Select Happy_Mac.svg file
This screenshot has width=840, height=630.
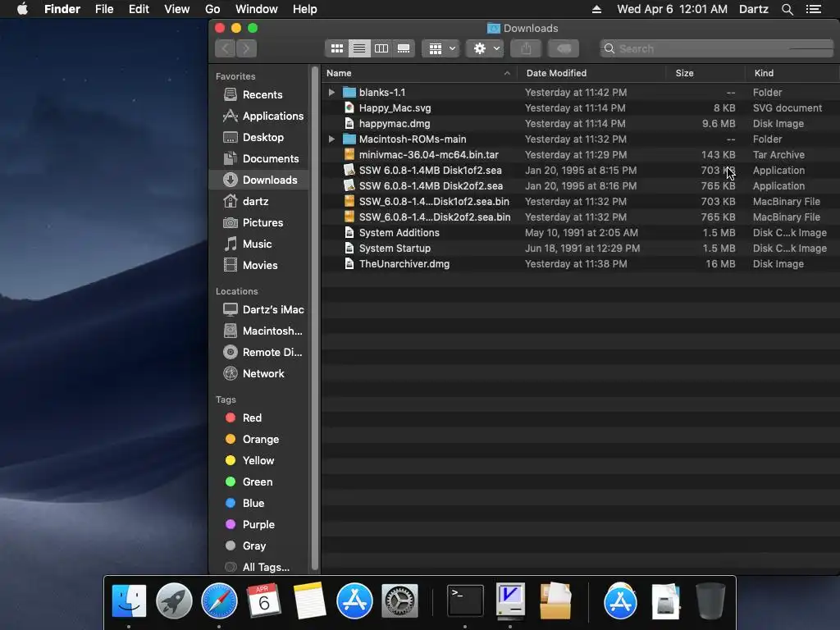point(580,107)
